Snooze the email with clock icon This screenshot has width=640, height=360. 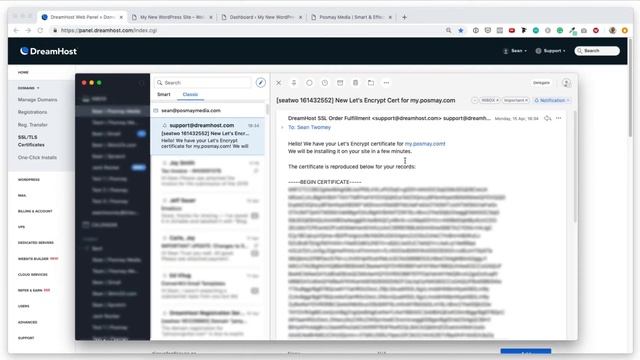tap(324, 83)
